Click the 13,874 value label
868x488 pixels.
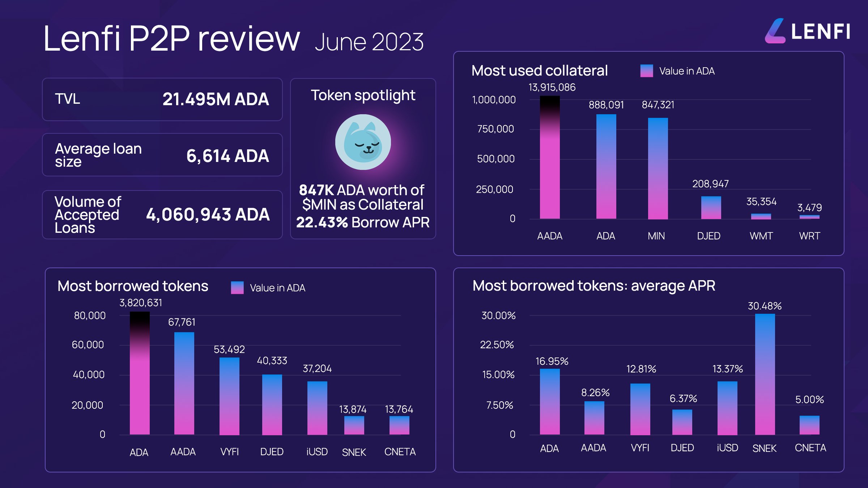353,410
